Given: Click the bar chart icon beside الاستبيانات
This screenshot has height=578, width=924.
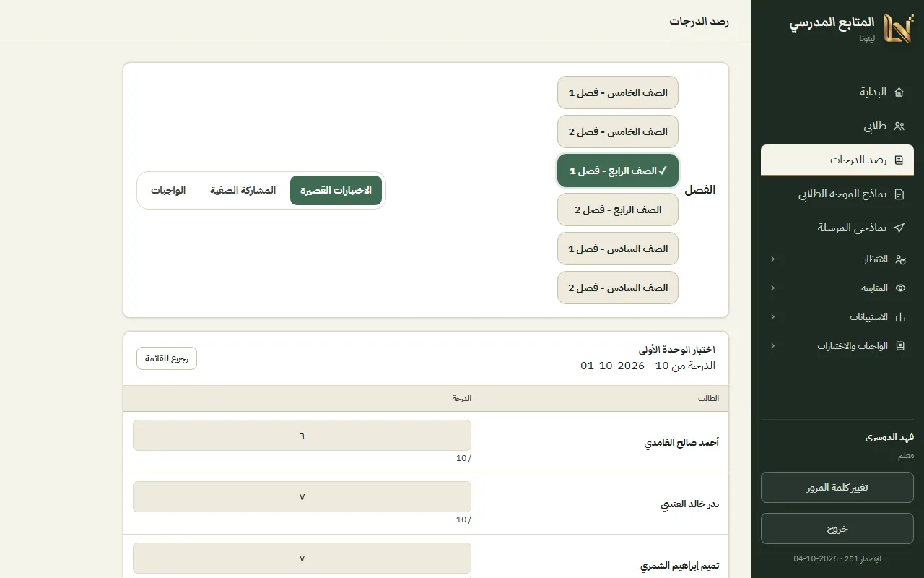Looking at the screenshot, I should (x=899, y=316).
